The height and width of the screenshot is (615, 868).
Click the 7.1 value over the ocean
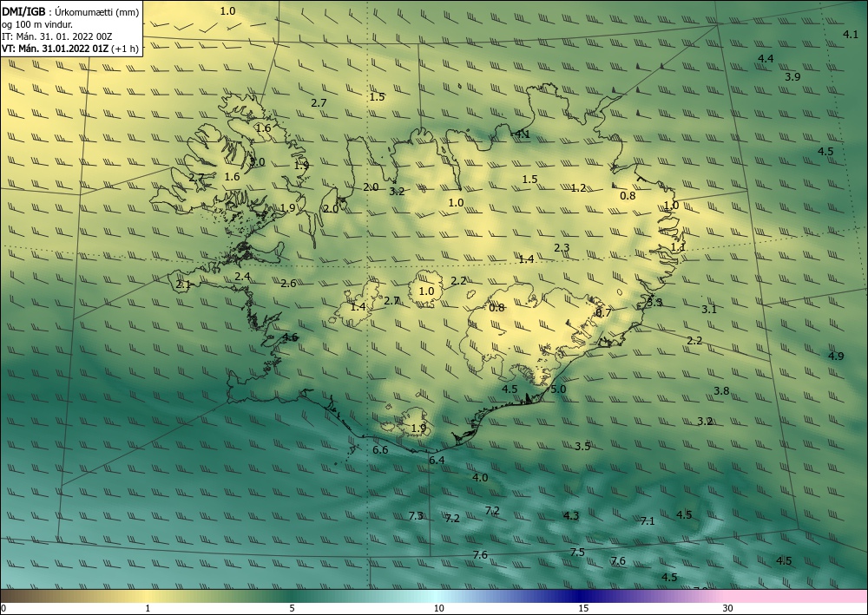(x=648, y=521)
